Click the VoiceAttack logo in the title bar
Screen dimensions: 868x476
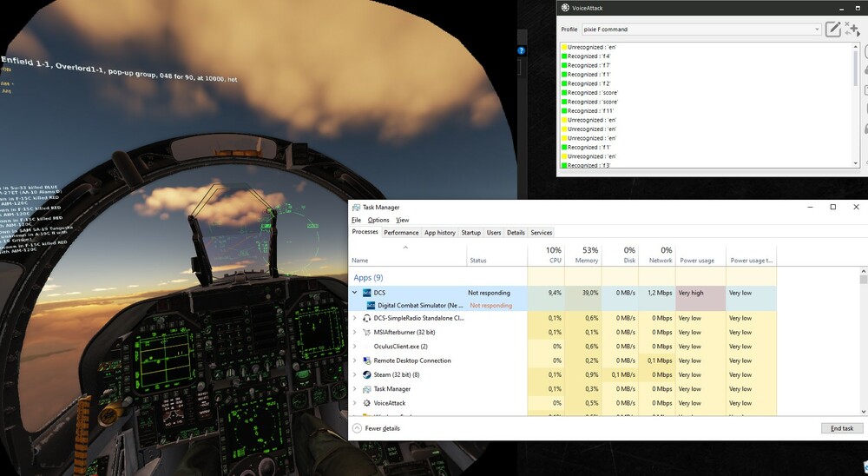[x=565, y=8]
